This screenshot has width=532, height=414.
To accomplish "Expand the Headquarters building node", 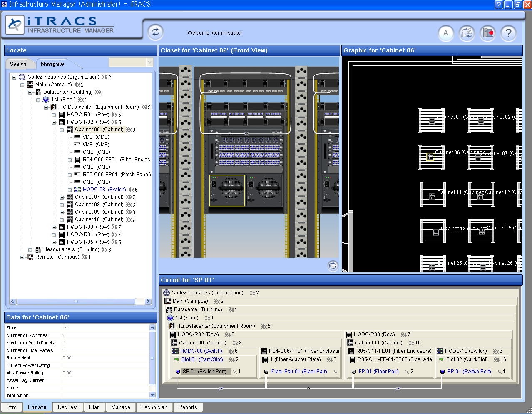I will pos(30,250).
